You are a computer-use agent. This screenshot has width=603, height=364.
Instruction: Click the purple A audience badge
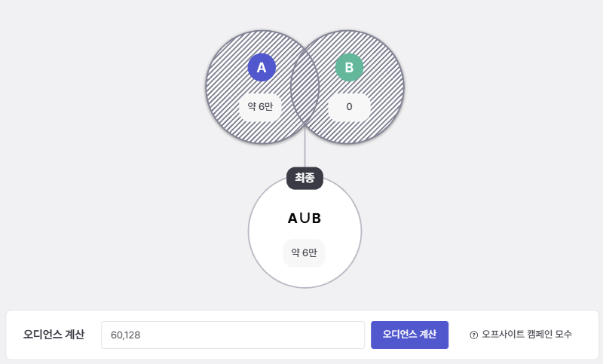[262, 68]
